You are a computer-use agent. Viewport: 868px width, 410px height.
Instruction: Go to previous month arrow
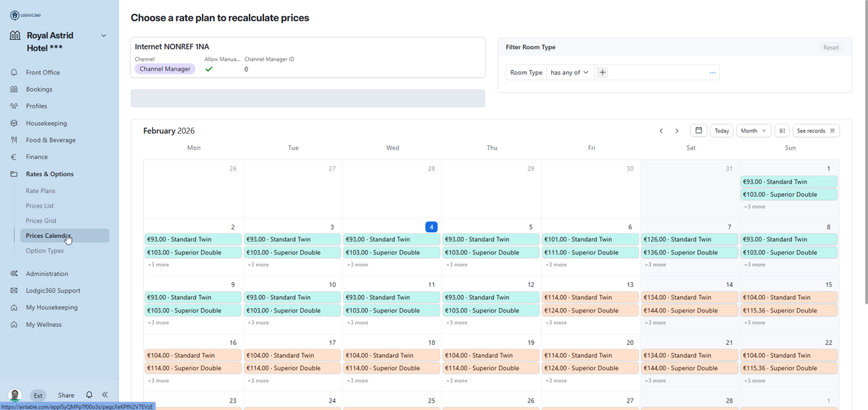pyautogui.click(x=661, y=131)
